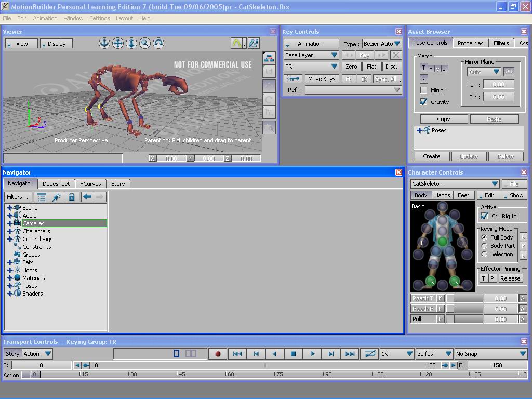Click the Move Keys button

322,79
